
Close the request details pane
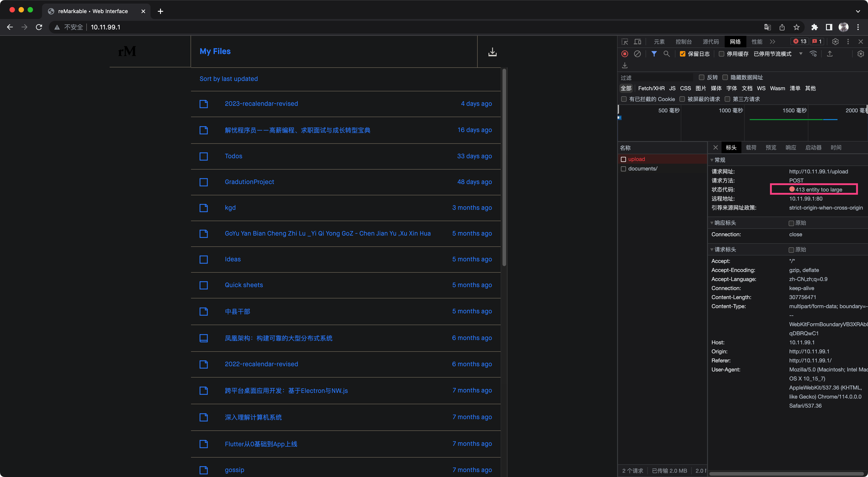(x=715, y=147)
